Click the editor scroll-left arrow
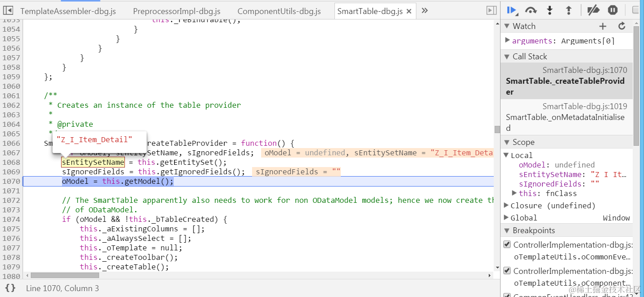 (26, 275)
